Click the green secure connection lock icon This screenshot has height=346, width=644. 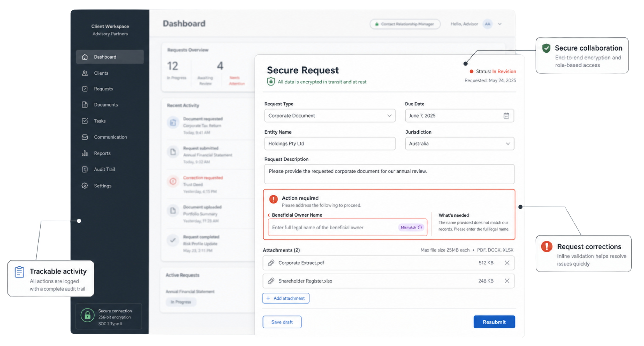[88, 316]
